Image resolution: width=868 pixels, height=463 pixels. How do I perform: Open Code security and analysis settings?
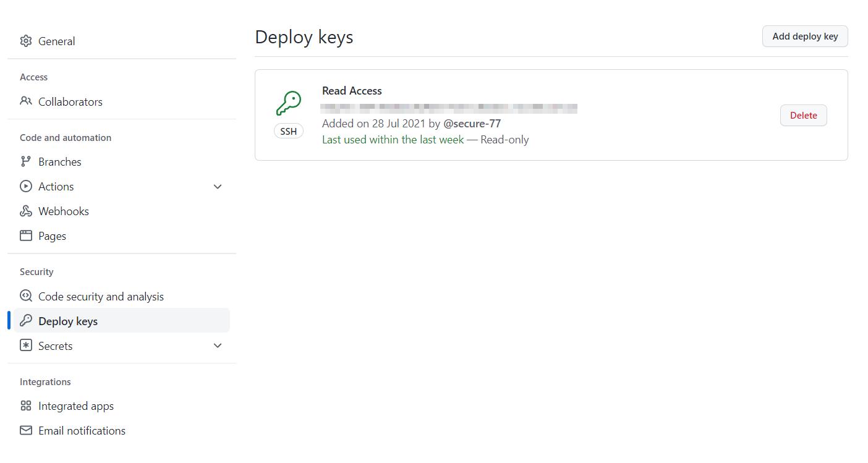(101, 297)
